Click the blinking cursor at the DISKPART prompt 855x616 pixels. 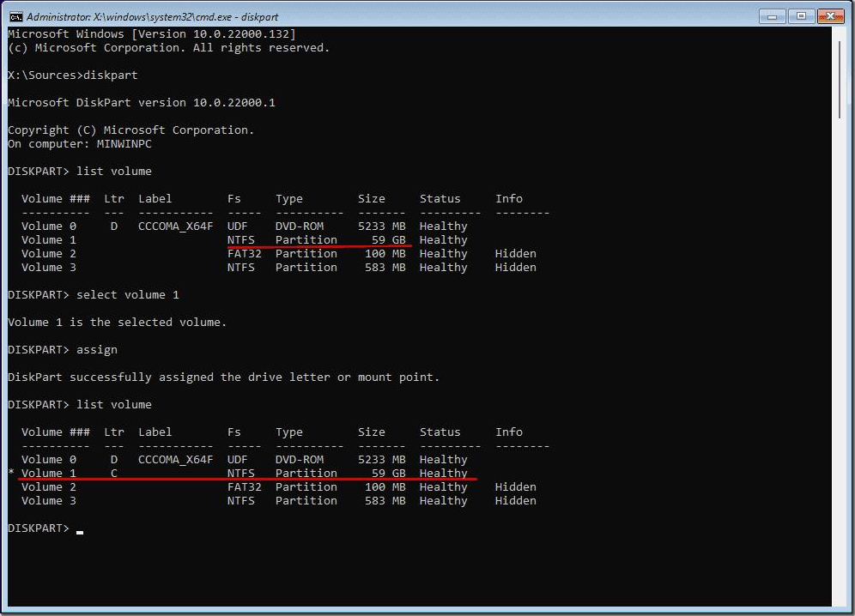pyautogui.click(x=79, y=532)
